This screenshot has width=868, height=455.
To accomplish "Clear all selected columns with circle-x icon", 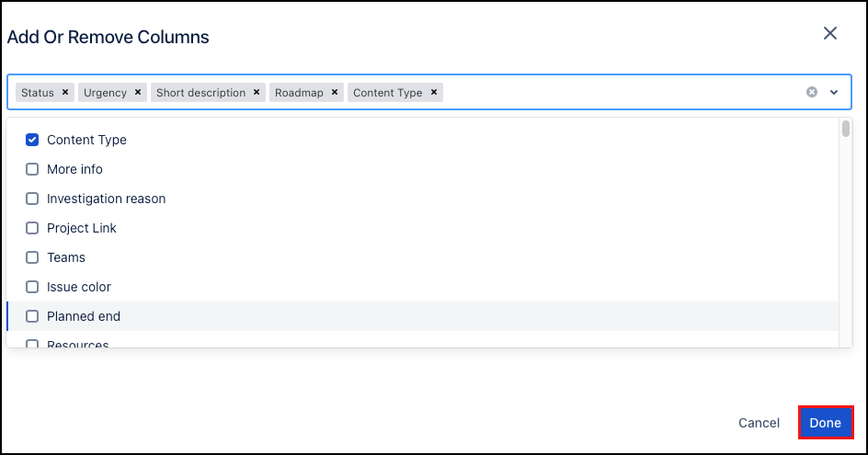I will pyautogui.click(x=812, y=92).
